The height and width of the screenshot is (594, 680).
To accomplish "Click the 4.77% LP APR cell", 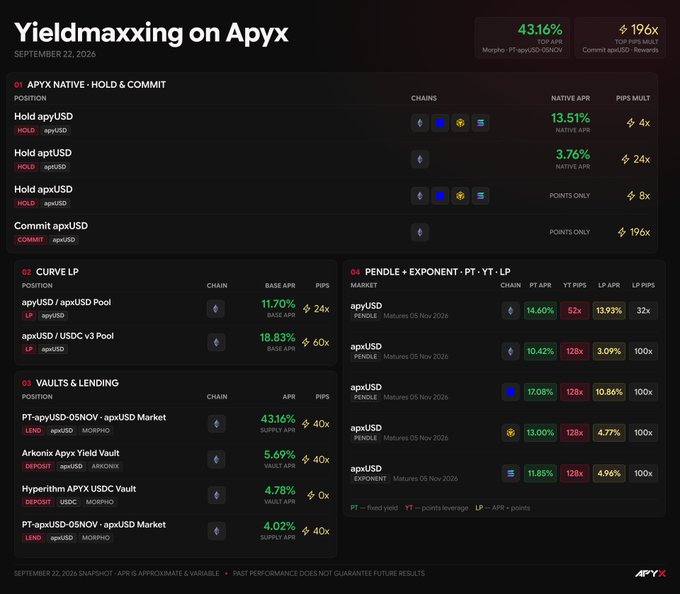I will coord(609,433).
